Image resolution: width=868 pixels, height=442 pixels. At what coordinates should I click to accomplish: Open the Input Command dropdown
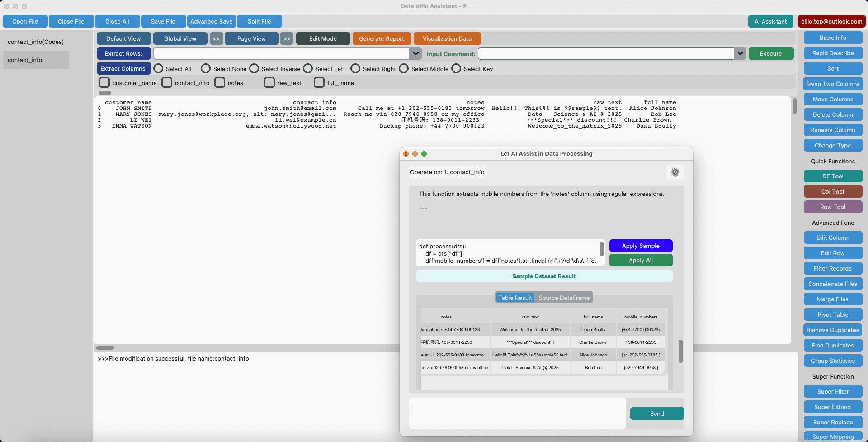coord(740,53)
